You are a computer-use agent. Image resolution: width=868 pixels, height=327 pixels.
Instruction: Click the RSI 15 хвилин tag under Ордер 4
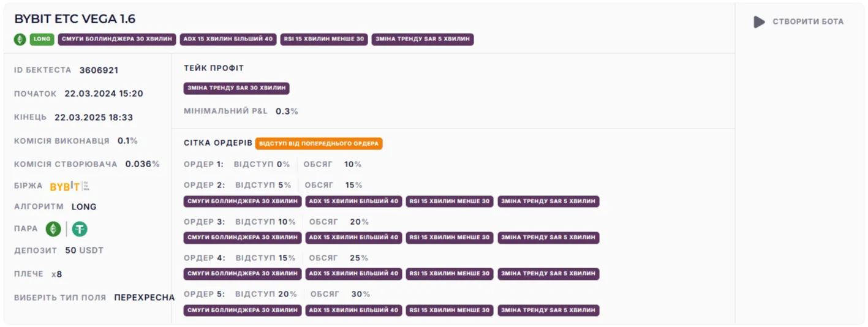[450, 274]
